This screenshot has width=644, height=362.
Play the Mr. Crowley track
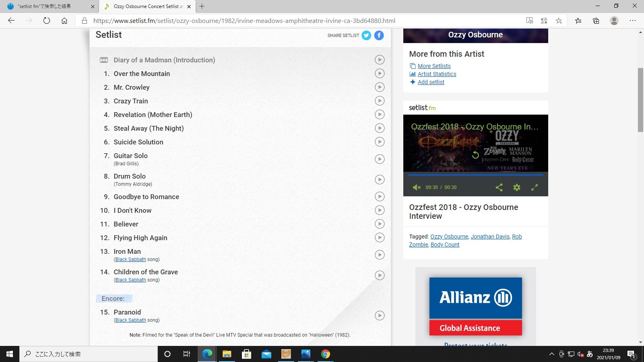[380, 87]
